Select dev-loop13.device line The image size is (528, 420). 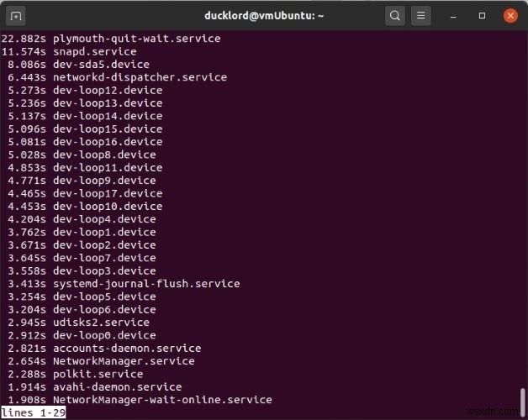[85, 103]
